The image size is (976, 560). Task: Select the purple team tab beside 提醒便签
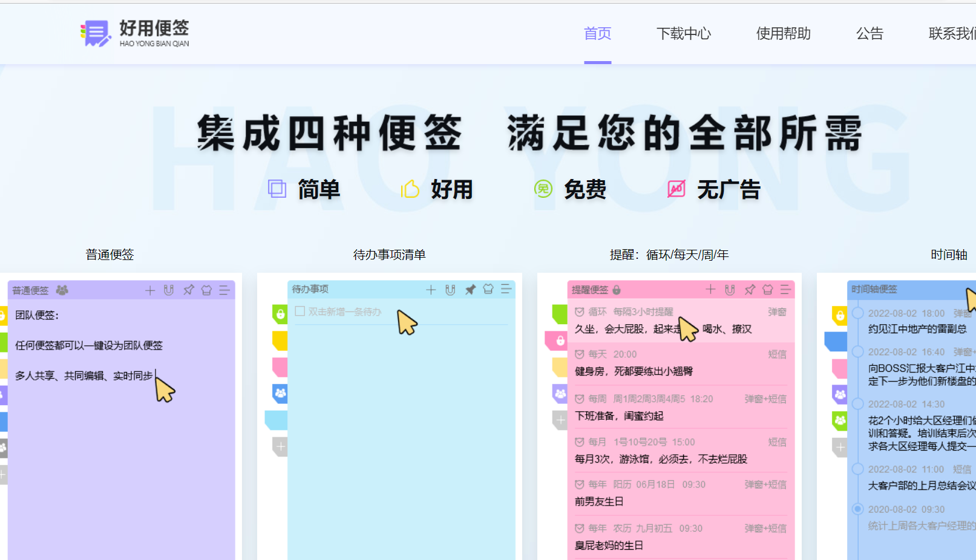(x=560, y=394)
